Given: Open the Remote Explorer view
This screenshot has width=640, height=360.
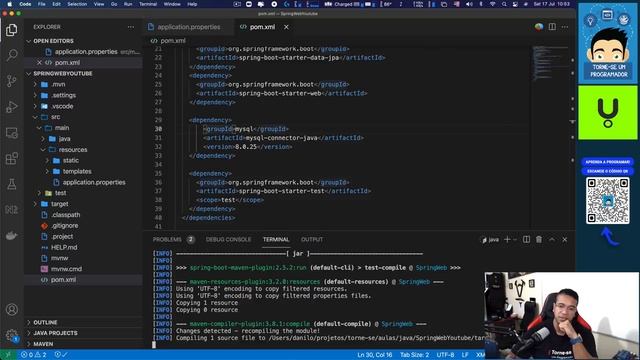Looking at the screenshot, I should click(x=11, y=133).
